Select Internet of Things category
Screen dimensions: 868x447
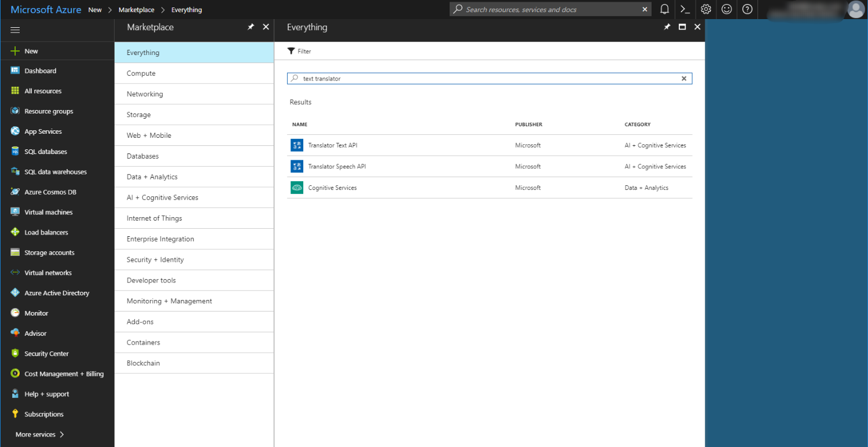194,218
